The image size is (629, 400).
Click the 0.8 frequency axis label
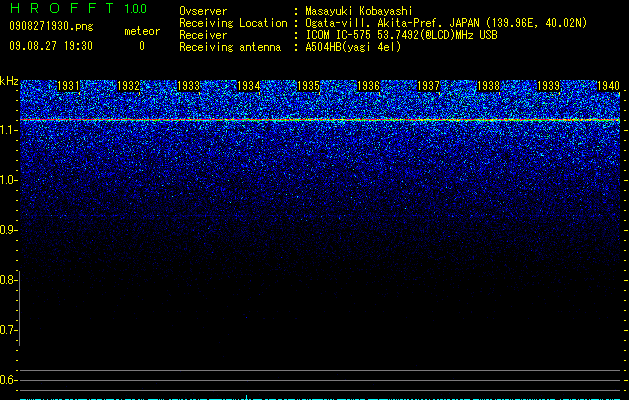(x=8, y=280)
